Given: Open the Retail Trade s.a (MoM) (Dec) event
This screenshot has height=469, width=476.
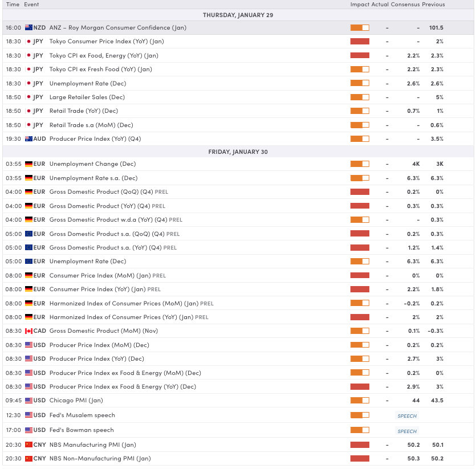Looking at the screenshot, I should [x=91, y=125].
